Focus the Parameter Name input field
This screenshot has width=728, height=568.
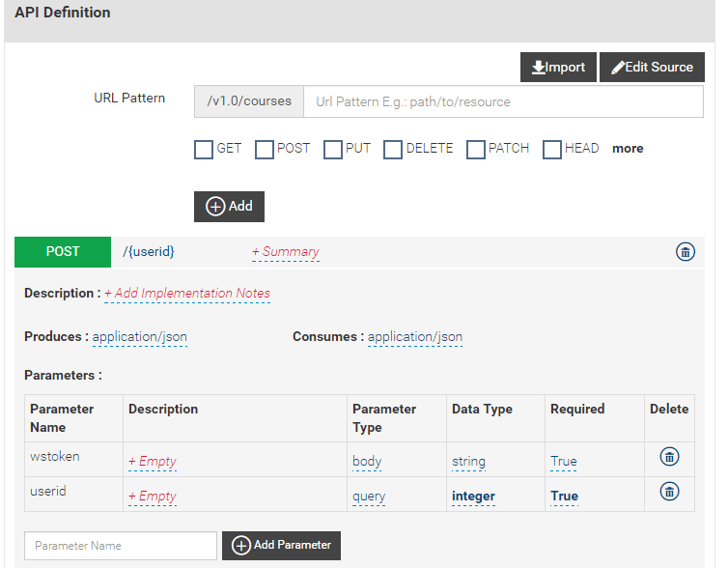coord(121,546)
